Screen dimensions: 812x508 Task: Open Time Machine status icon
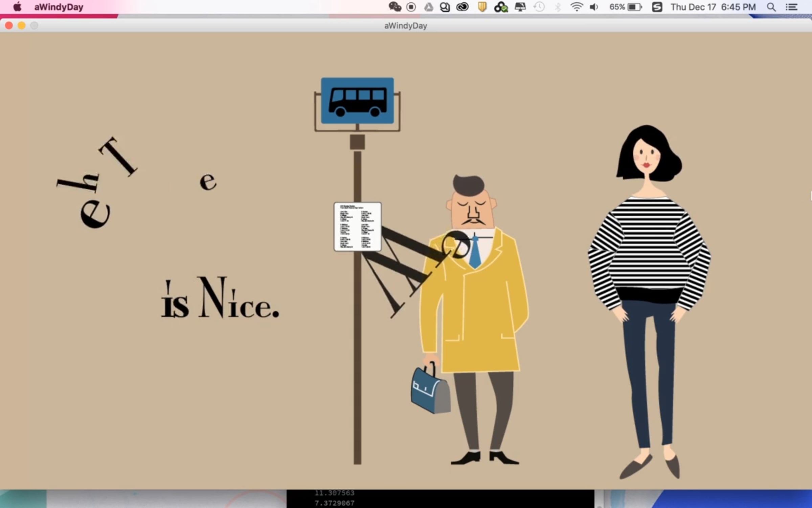click(x=539, y=7)
